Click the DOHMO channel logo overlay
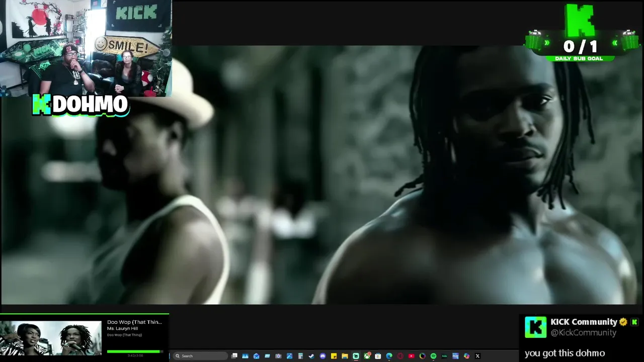 click(x=80, y=105)
